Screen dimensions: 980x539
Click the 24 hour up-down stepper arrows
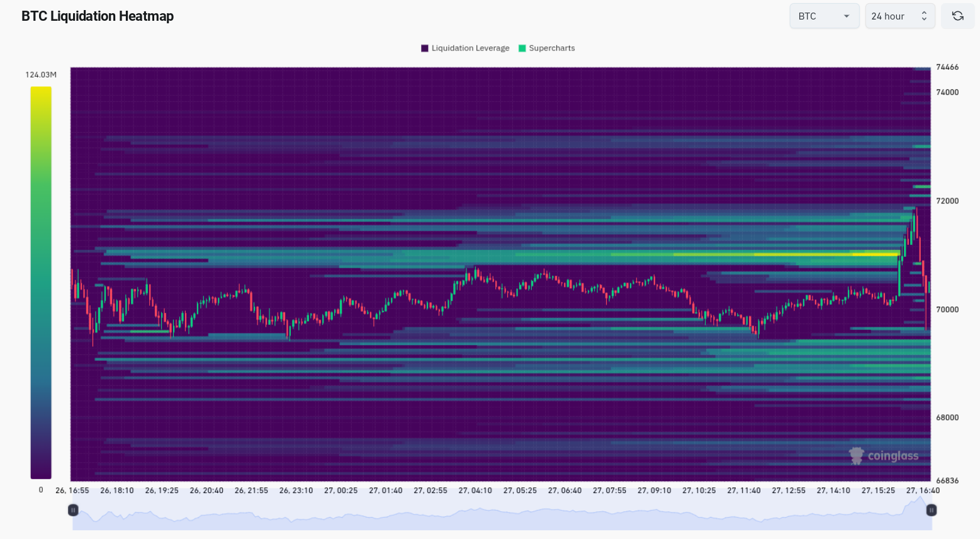(924, 16)
